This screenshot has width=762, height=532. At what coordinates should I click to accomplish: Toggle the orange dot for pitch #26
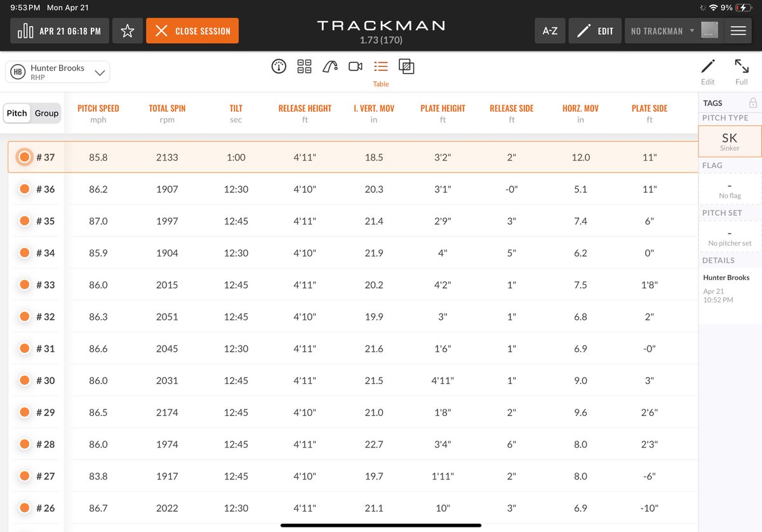click(24, 508)
